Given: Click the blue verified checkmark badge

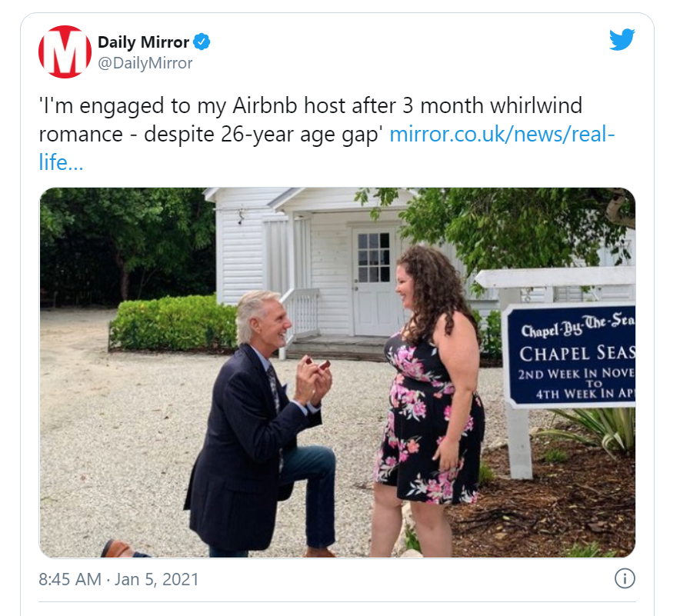Looking at the screenshot, I should click(202, 42).
